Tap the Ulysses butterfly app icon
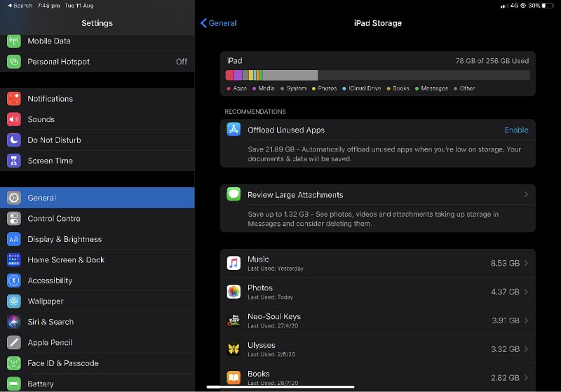Viewport: 561px width, 392px height. pos(234,349)
